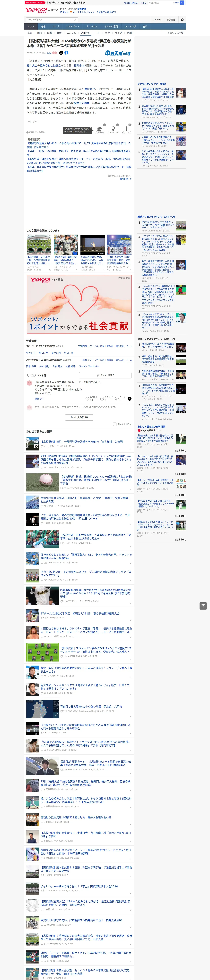Viewport: 210px width, 980px height.
Task: Open the 順位表 link in MLB row
Action: (x=110, y=359)
